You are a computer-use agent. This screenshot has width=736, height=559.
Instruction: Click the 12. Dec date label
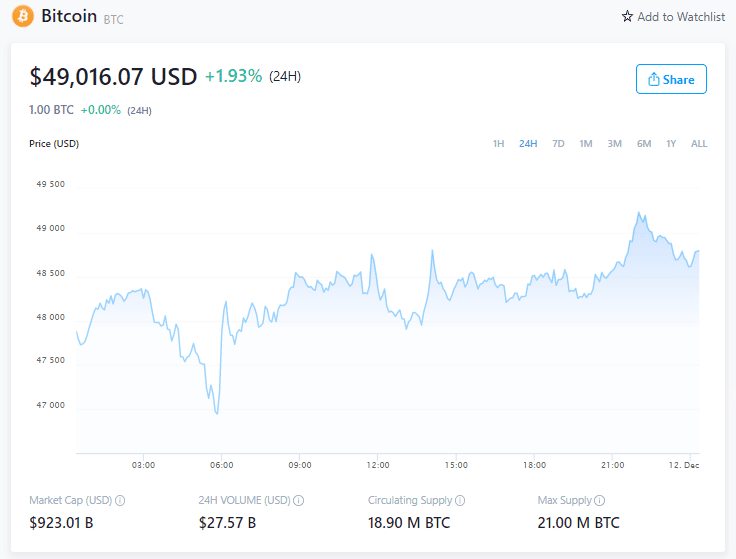coord(684,465)
